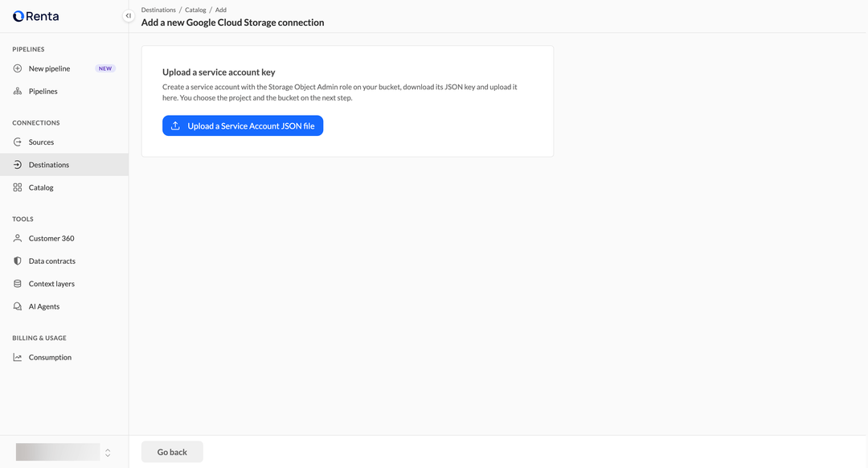Click the TOOLS section label
This screenshot has height=468, width=868.
click(23, 220)
